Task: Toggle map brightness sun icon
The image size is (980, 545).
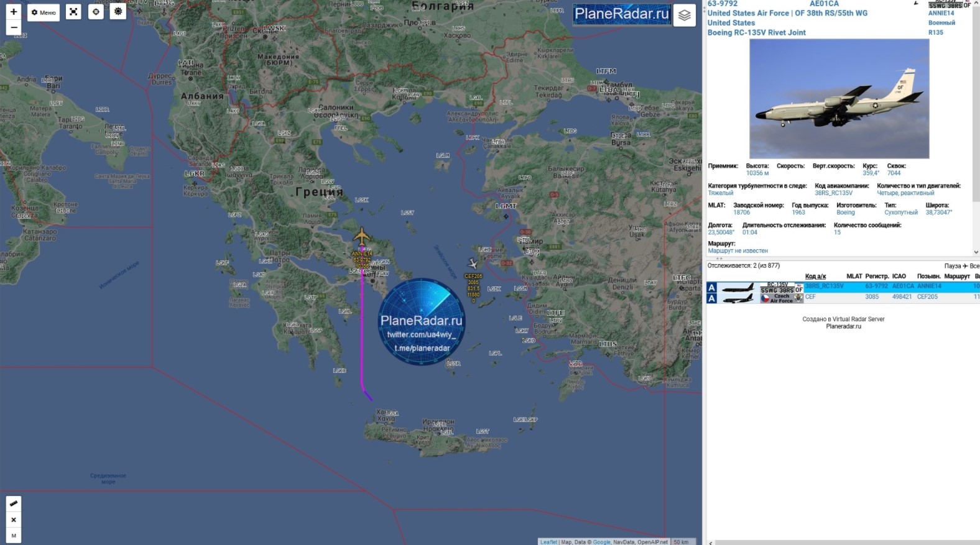Action: pos(118,12)
